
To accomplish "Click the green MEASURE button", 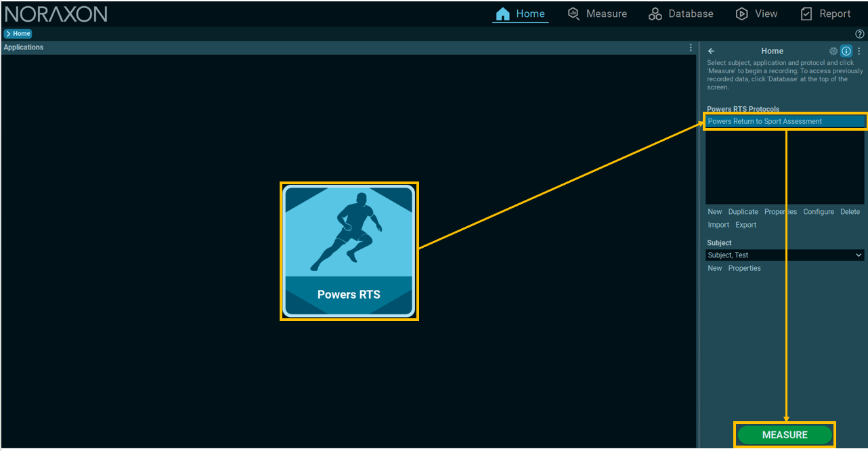I will (x=785, y=435).
